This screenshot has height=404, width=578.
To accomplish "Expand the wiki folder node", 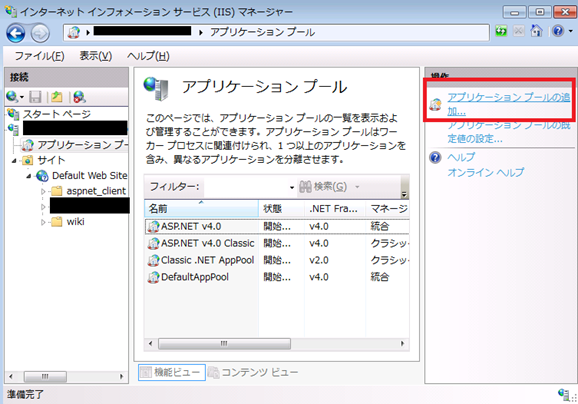I will coord(43,222).
